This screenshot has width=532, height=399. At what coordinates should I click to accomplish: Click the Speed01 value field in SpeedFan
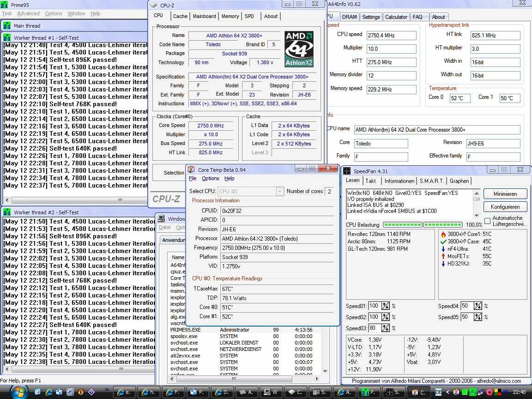(374, 306)
